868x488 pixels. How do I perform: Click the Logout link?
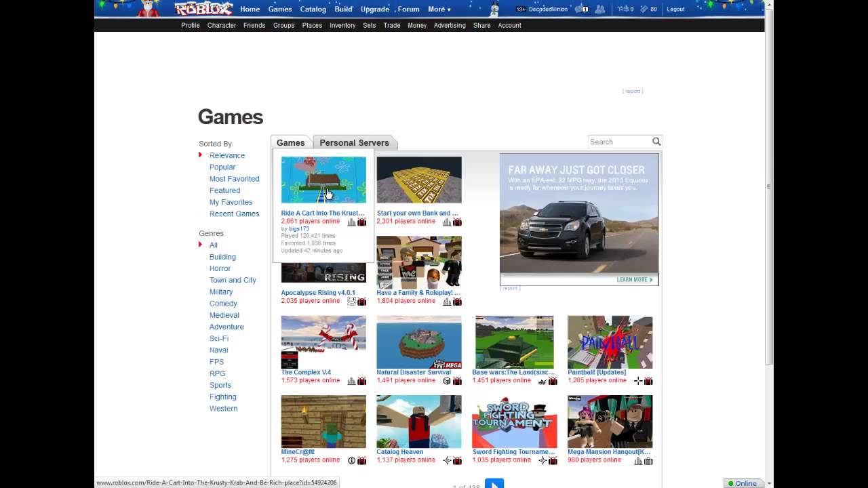point(675,9)
